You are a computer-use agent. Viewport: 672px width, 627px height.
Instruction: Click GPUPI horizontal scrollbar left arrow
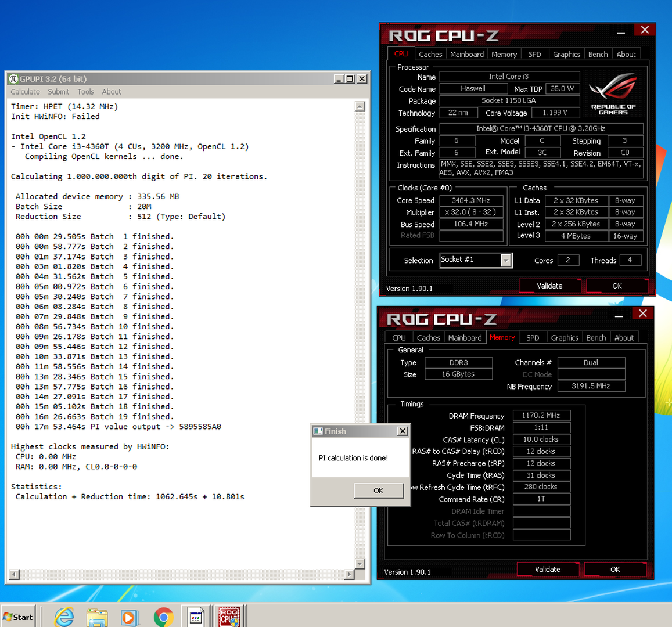tap(14, 574)
